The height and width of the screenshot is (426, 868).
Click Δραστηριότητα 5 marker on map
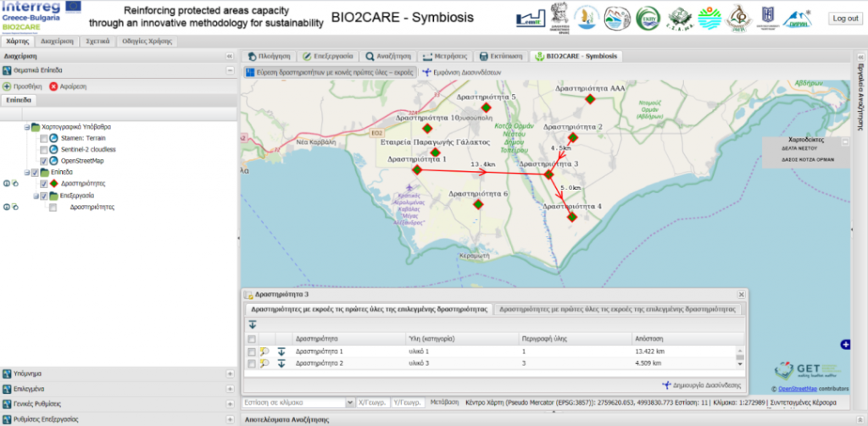(486, 108)
